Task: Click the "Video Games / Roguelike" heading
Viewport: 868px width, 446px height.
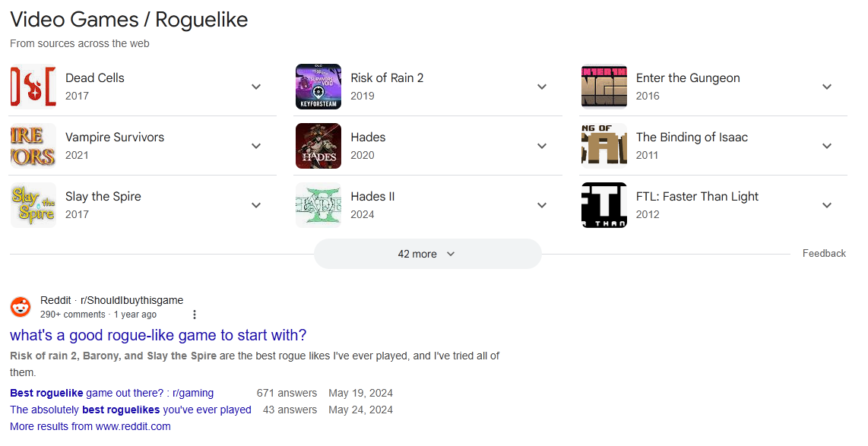Action: [129, 20]
